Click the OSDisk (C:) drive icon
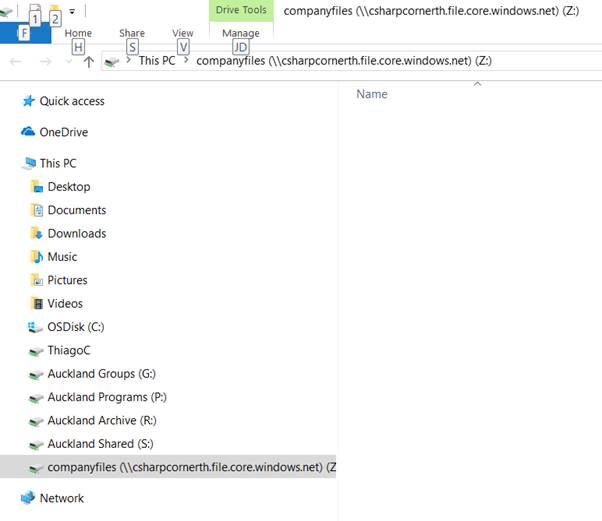This screenshot has width=602, height=521. pyautogui.click(x=35, y=327)
